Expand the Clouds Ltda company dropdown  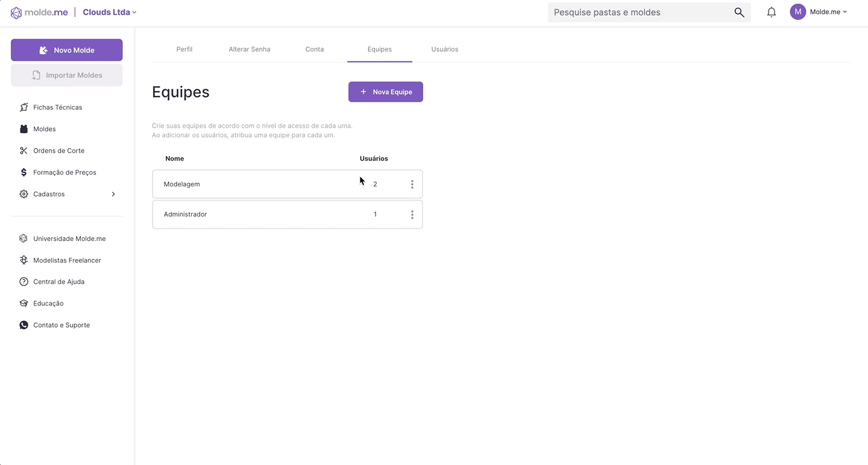[x=110, y=13]
